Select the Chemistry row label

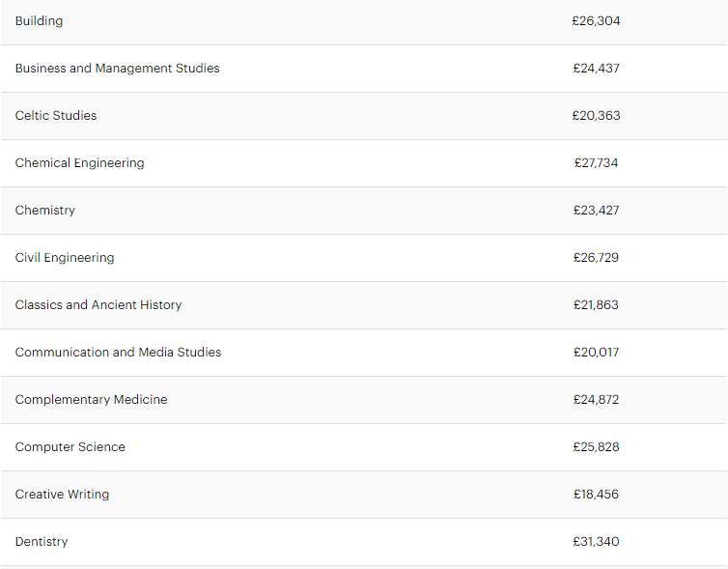click(44, 211)
